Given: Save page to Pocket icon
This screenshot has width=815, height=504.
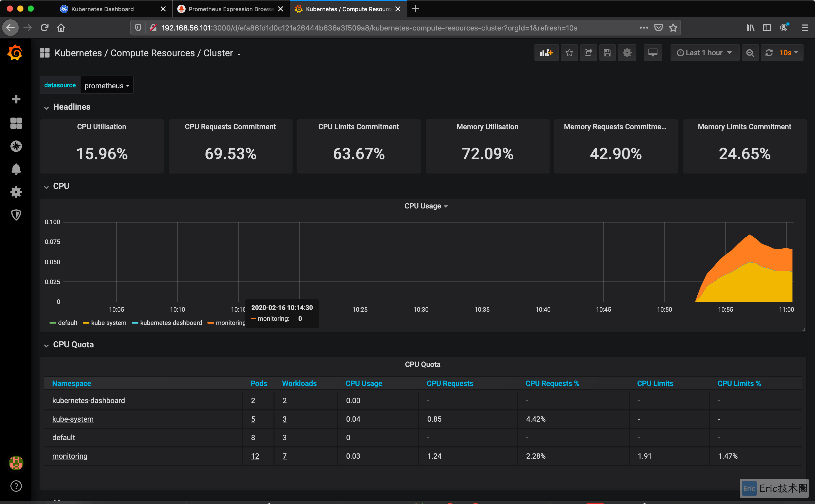Looking at the screenshot, I should pyautogui.click(x=659, y=28).
